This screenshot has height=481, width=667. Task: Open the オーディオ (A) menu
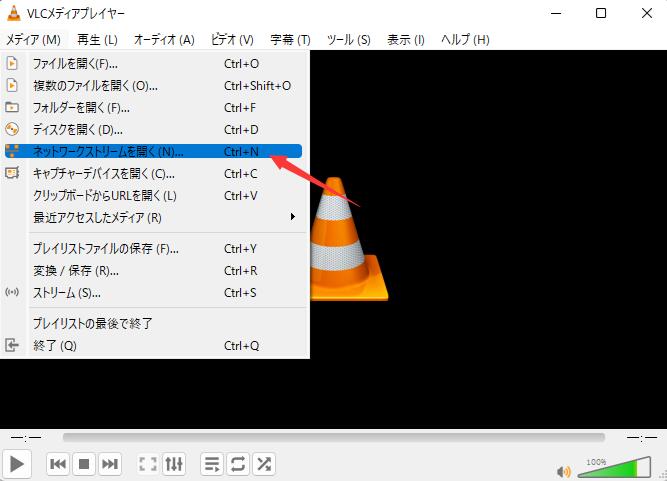164,40
